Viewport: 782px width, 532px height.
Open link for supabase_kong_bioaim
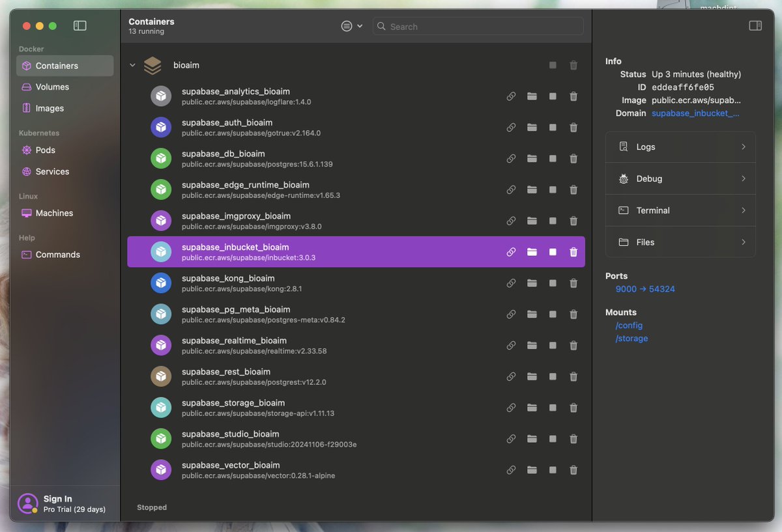coord(511,283)
